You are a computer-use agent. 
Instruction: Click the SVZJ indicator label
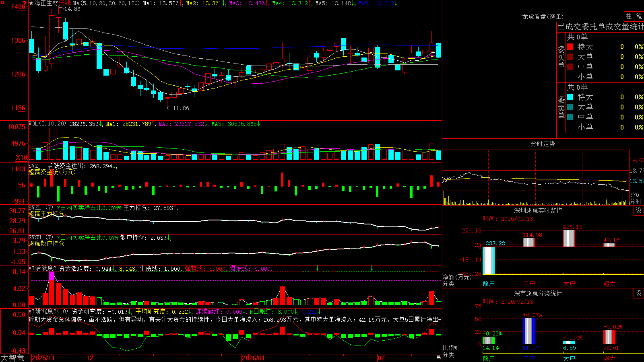click(35, 166)
